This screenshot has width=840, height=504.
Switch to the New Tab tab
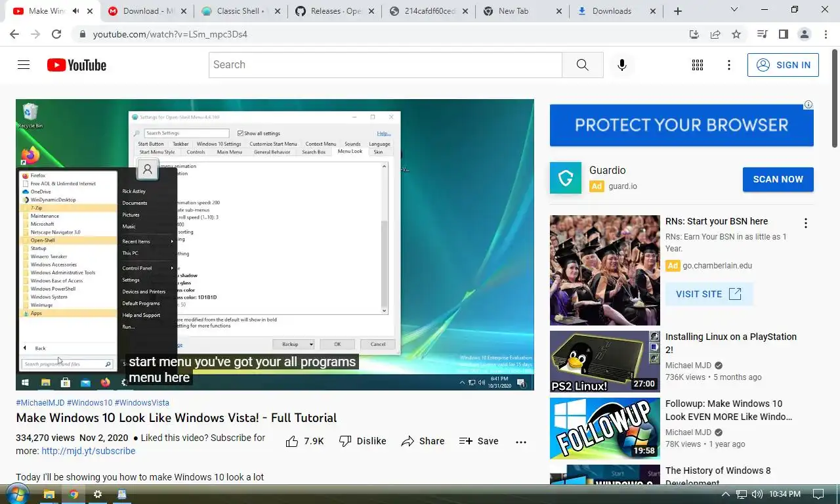[x=522, y=11]
